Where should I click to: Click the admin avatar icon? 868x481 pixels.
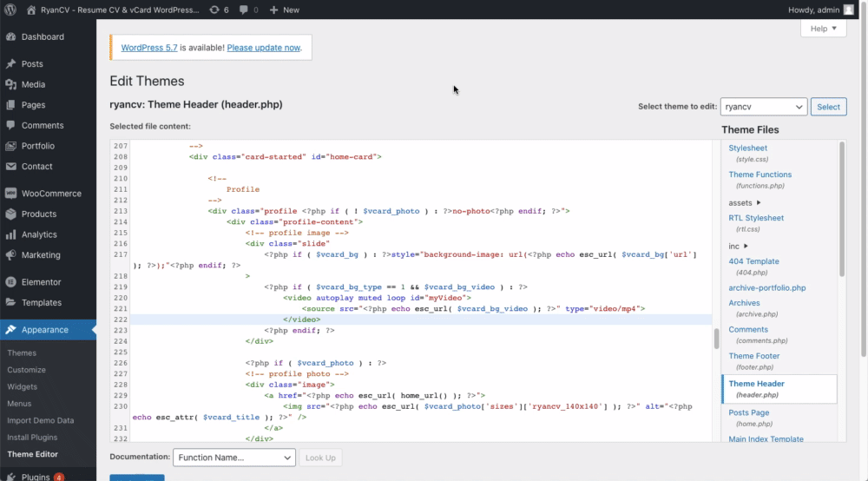pos(849,10)
